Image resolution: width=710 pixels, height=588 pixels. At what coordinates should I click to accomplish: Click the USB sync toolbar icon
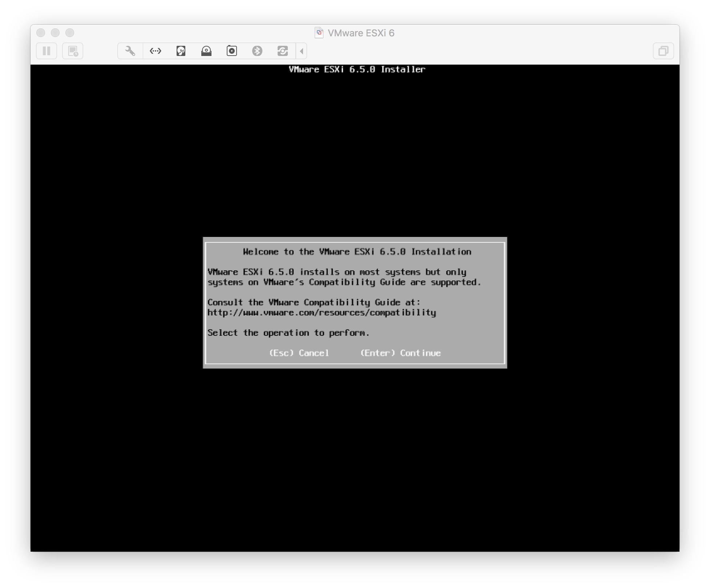click(283, 51)
